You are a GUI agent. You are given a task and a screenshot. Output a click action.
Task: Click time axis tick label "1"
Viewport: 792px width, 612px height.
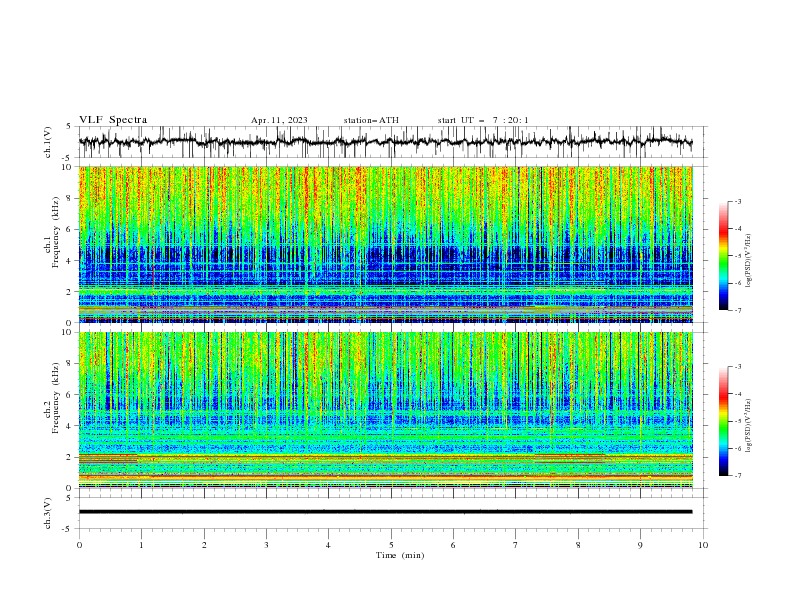coord(141,545)
